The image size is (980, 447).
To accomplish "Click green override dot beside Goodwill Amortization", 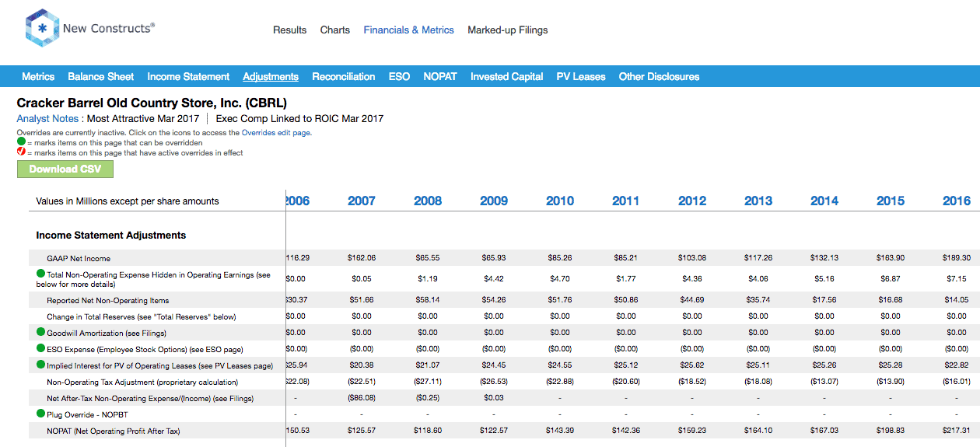I will coord(41,332).
